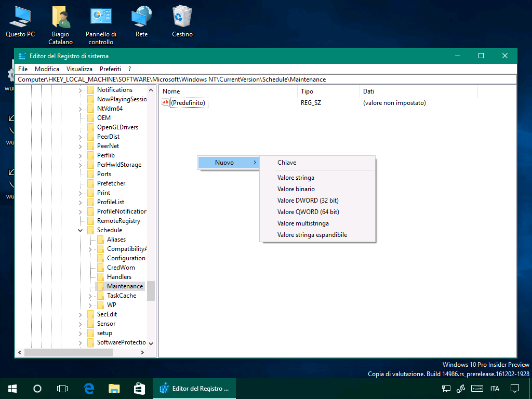Open the Preferiti menu
The height and width of the screenshot is (399, 532).
coord(110,69)
